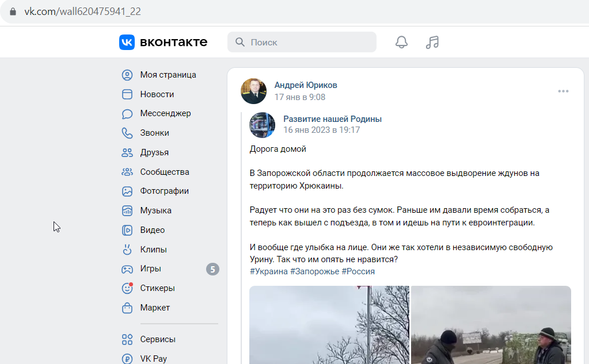Image resolution: width=589 pixels, height=364 pixels.
Task: Open post timestamp 17 янв в 9:08
Action: (300, 97)
